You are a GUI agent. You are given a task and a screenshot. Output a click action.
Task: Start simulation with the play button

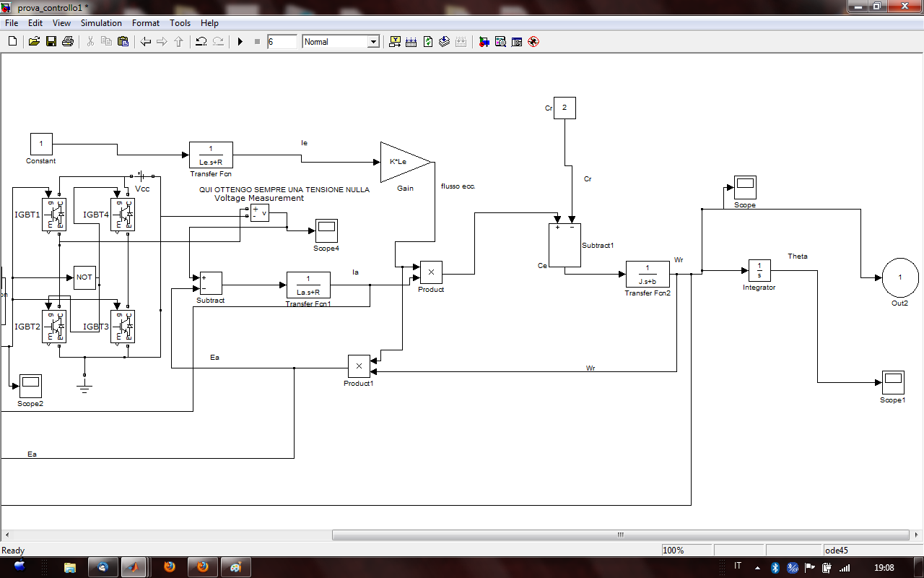pyautogui.click(x=240, y=42)
